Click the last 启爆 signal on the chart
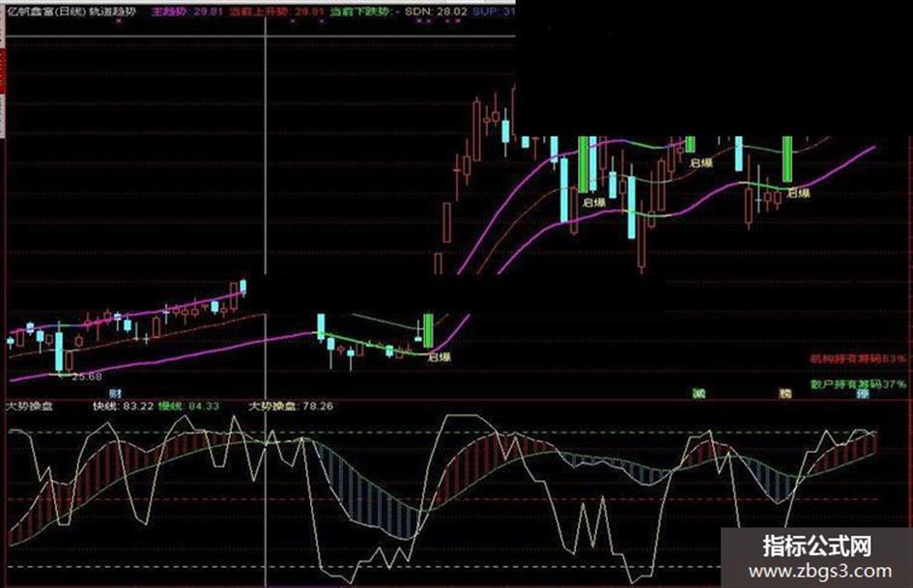The image size is (913, 588). click(798, 193)
